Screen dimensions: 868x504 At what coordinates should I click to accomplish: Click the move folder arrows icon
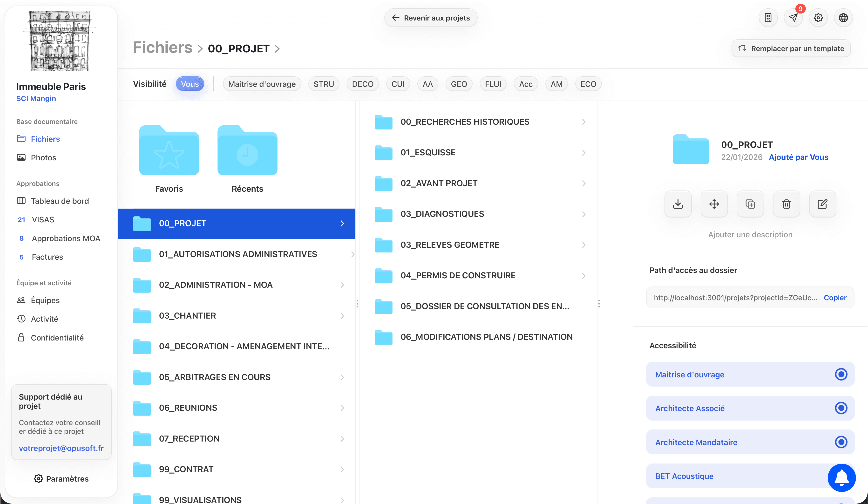(714, 204)
